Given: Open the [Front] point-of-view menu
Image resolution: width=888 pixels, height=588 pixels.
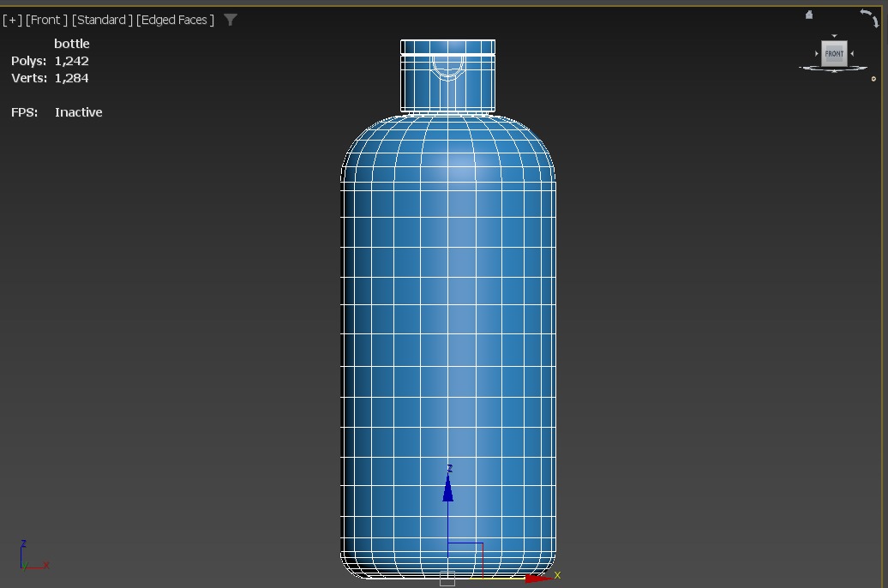Looking at the screenshot, I should click(x=46, y=20).
